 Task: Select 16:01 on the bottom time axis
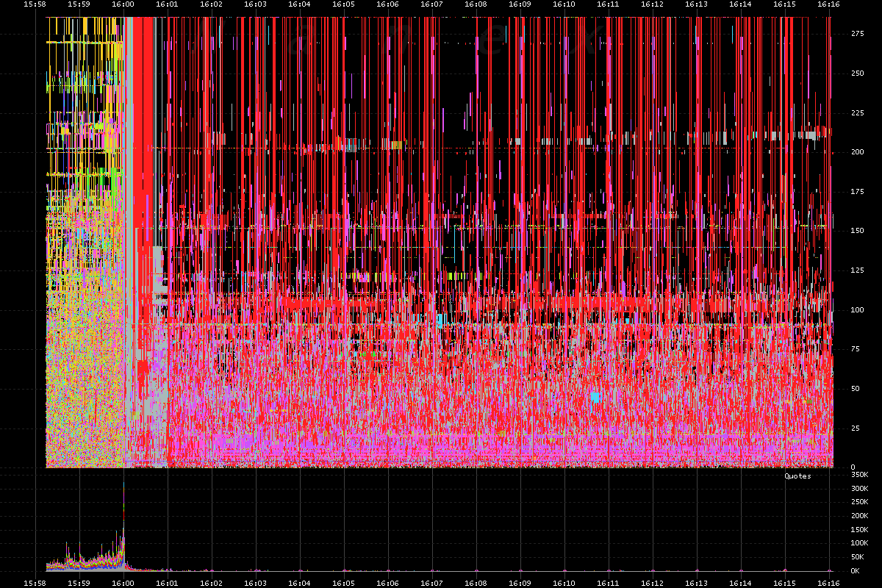tap(167, 583)
